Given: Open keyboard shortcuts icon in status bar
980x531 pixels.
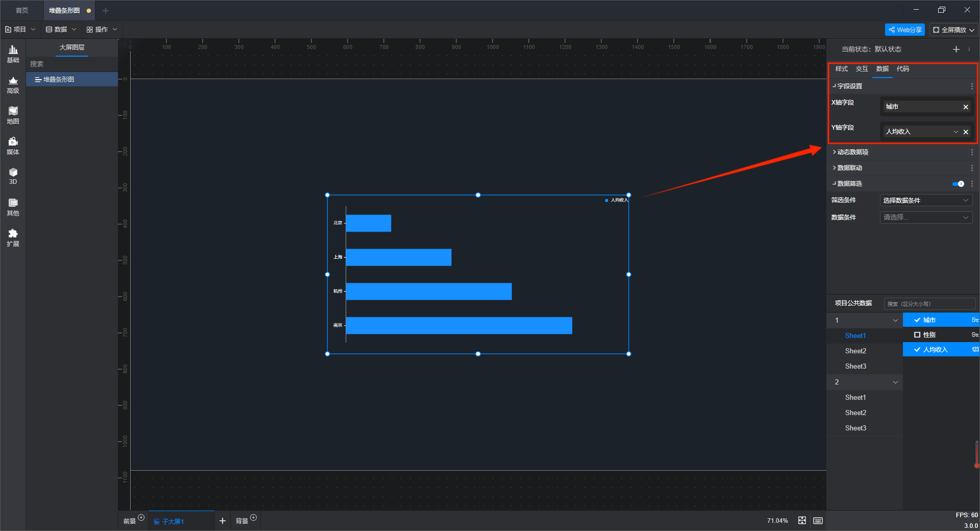Looking at the screenshot, I should coord(818,520).
